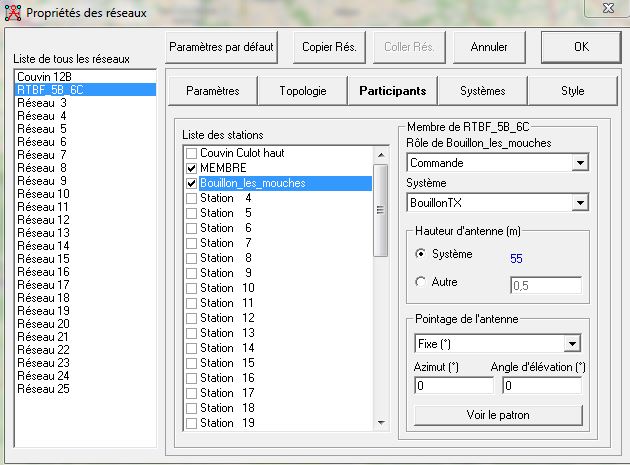Click the Autre antenna height field 0,5
Viewport: 630px width, 465px height.
point(546,286)
